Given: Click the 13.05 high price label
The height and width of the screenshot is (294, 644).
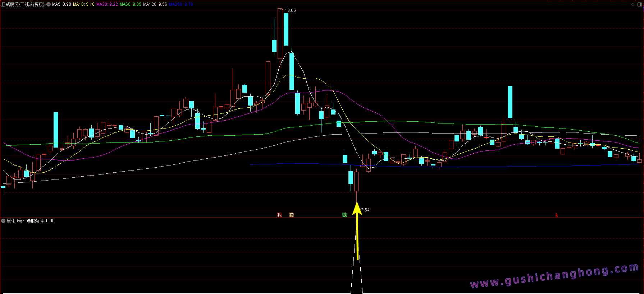Looking at the screenshot, I should [x=290, y=10].
